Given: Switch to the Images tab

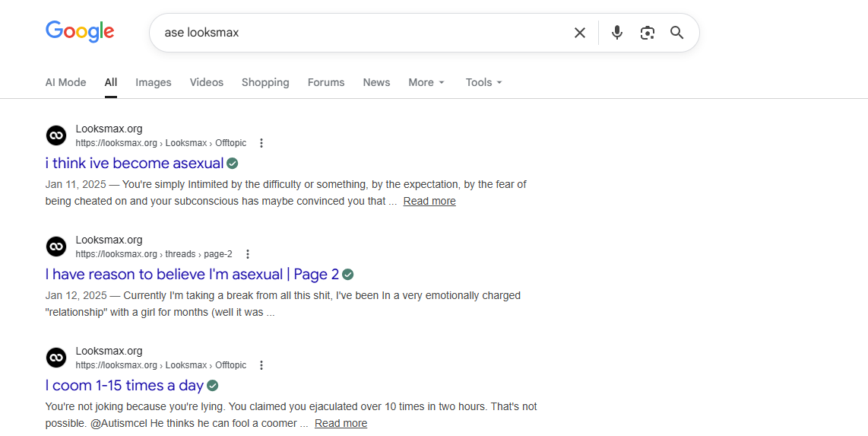Looking at the screenshot, I should coord(154,82).
